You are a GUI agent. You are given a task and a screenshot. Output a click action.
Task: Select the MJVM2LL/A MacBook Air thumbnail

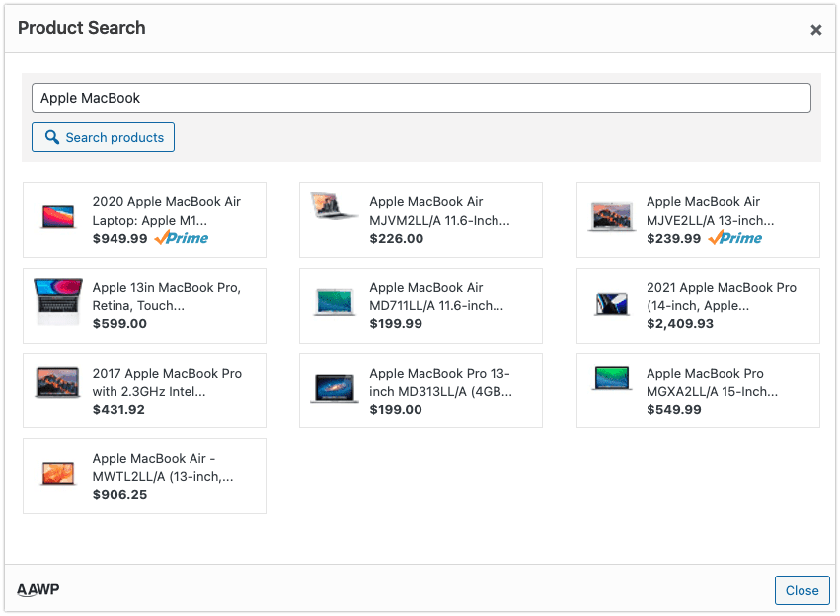coord(334,206)
